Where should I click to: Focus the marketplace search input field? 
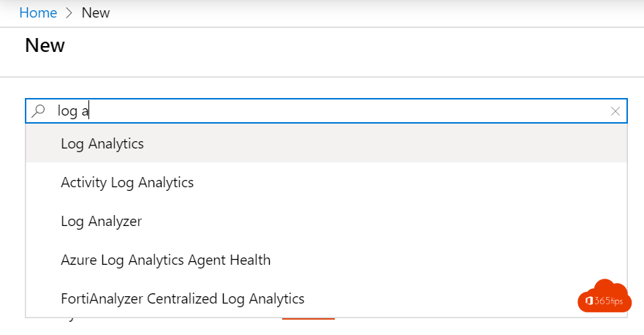(x=329, y=111)
